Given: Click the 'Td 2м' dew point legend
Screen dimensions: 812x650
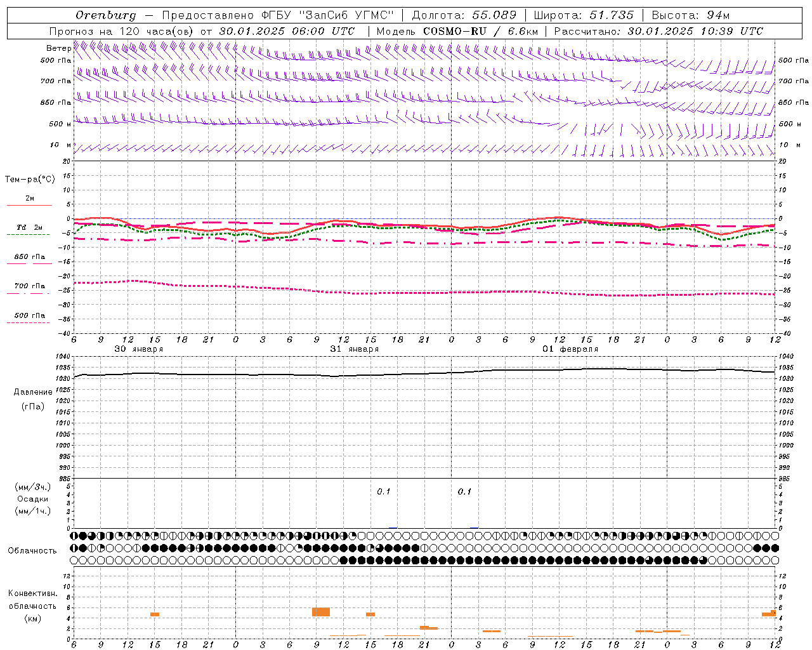Looking at the screenshot, I should point(29,230).
